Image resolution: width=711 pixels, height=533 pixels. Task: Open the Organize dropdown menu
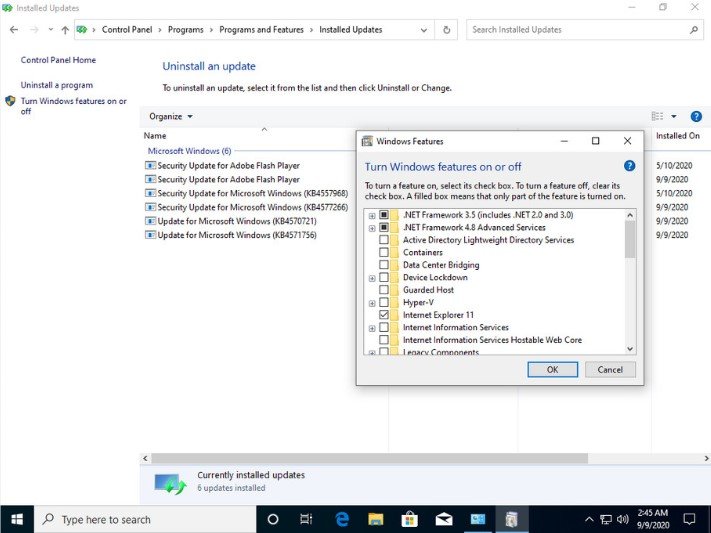[171, 117]
